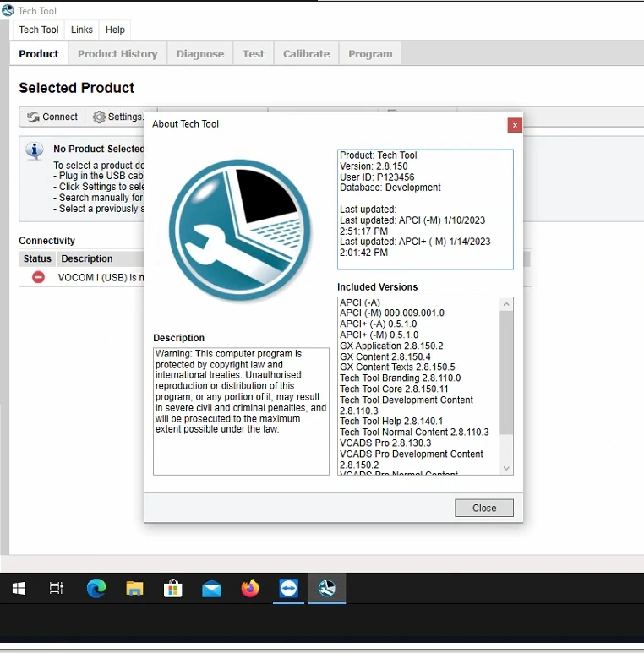Click 'No Product Selected' heading
Viewport: 644px width, 653px height.
pos(98,149)
